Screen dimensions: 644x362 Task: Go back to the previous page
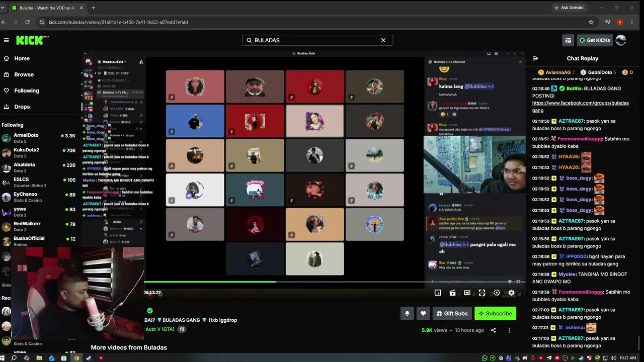coord(4,22)
